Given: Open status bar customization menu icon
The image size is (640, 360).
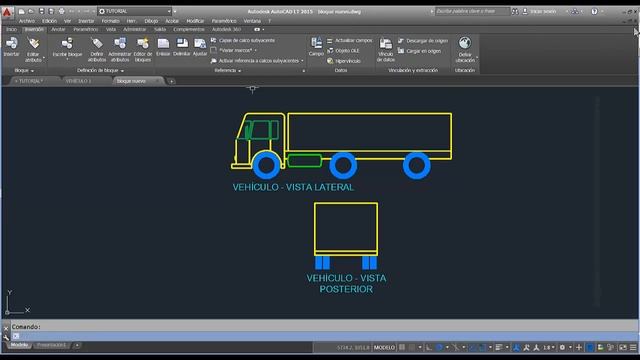Looking at the screenshot, I should pyautogui.click(x=633, y=348).
